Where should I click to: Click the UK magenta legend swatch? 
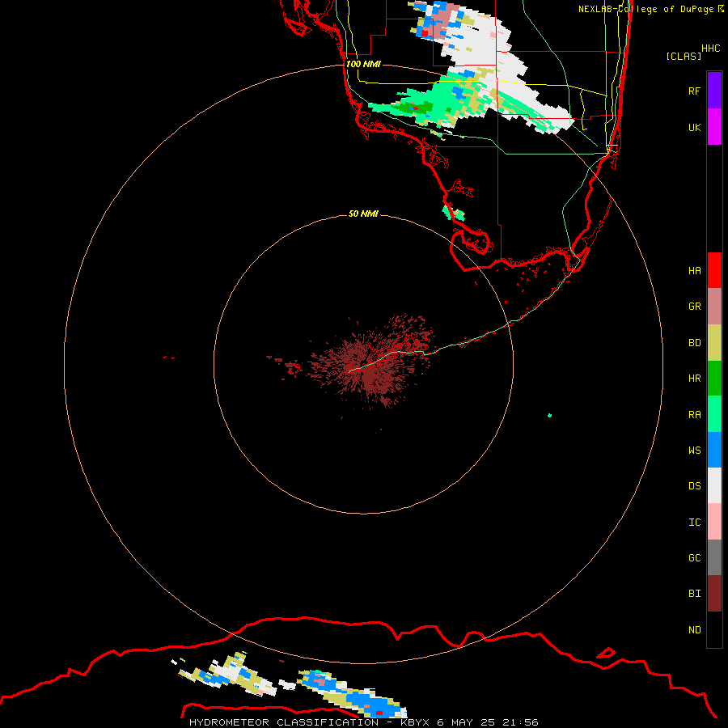click(x=714, y=127)
